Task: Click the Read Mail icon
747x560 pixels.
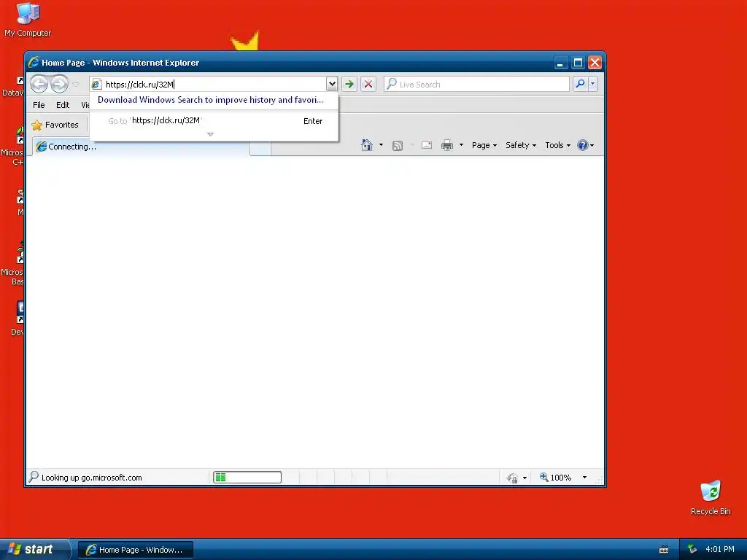Action: click(x=427, y=145)
